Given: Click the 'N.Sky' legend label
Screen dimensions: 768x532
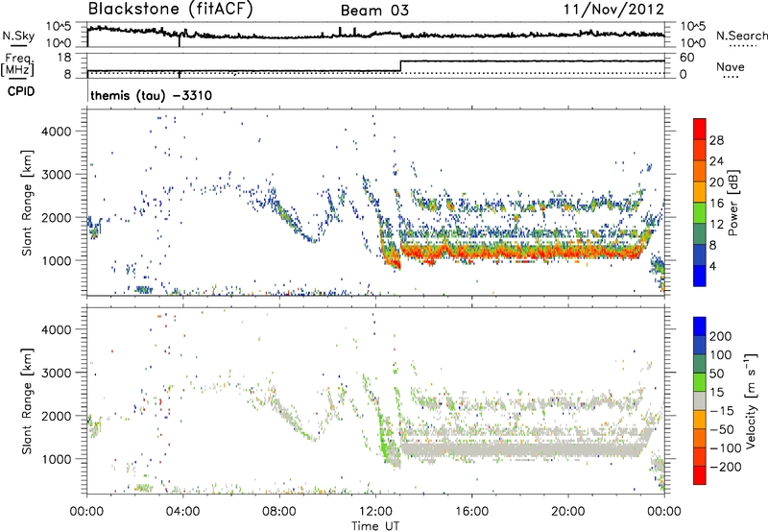Looking at the screenshot, I should point(18,36).
